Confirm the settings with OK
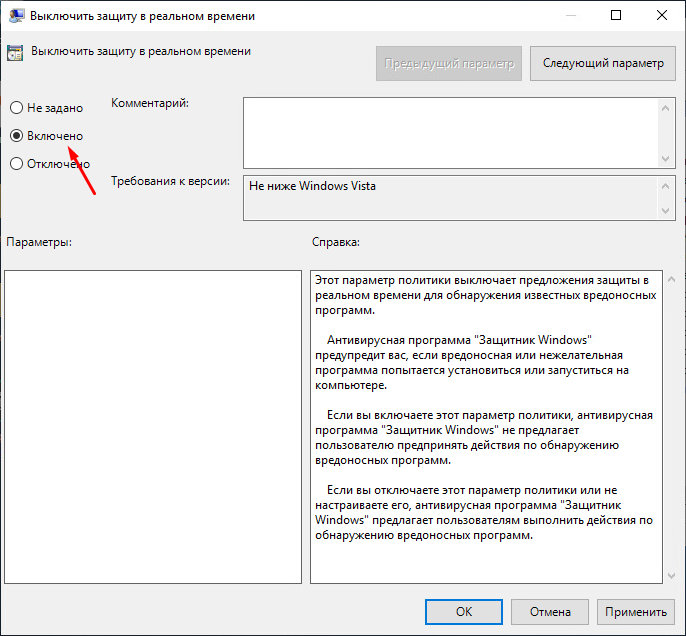 point(463,612)
